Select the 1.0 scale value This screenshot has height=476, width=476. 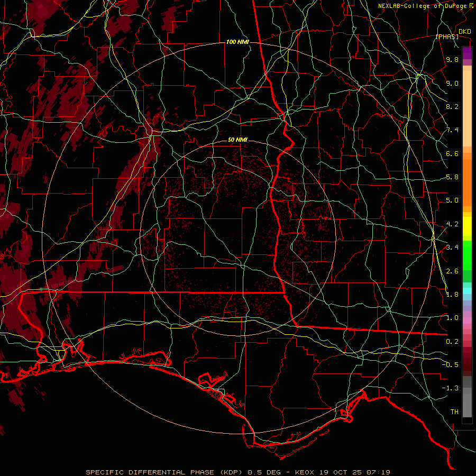point(452,318)
